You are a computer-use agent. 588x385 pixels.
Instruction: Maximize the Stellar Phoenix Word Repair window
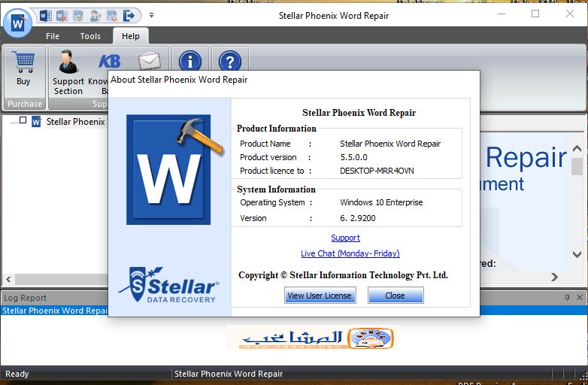point(535,14)
